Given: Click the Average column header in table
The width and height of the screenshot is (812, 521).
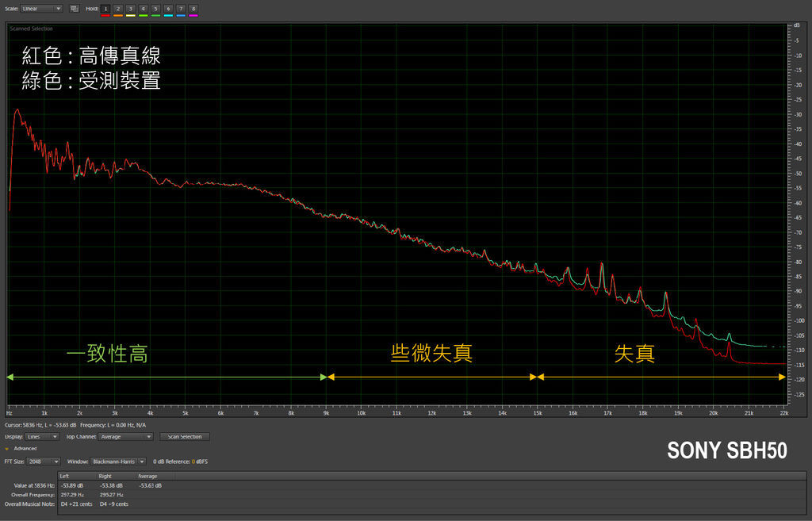Looking at the screenshot, I should click(x=148, y=476).
